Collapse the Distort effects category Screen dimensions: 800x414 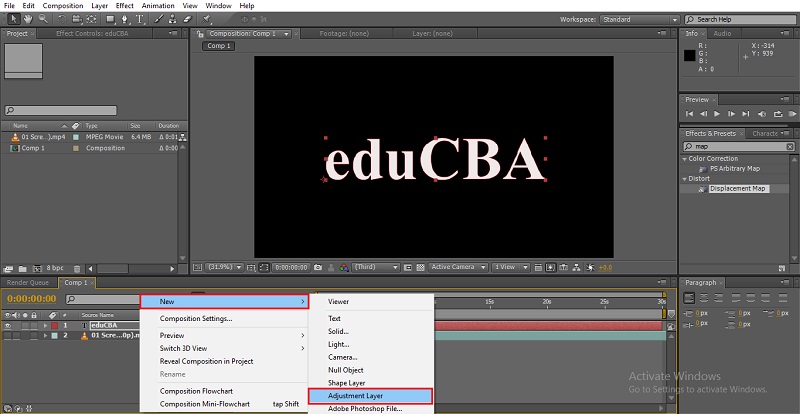[684, 179]
